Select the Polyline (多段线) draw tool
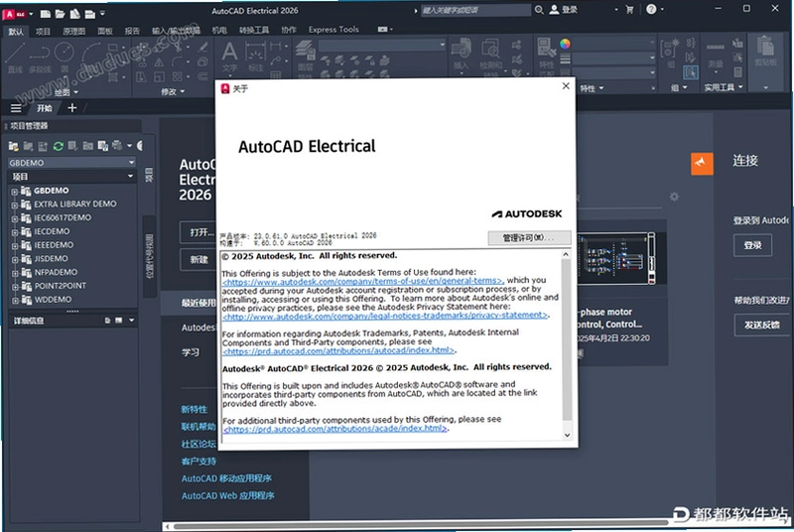 point(39,59)
